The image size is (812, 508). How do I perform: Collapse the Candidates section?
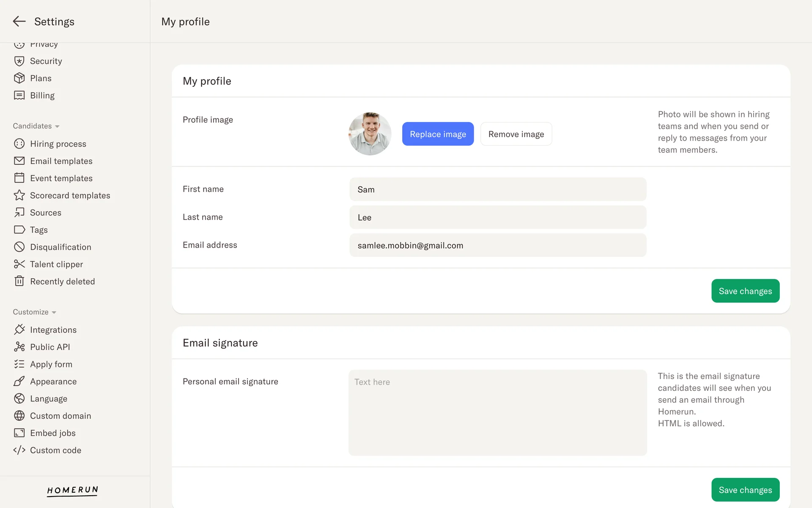pyautogui.click(x=36, y=126)
